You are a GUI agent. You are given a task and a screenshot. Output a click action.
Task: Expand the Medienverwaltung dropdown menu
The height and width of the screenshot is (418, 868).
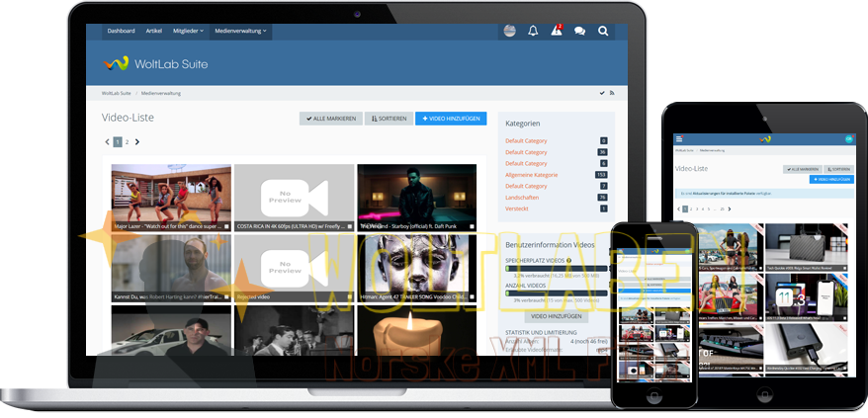tap(242, 31)
